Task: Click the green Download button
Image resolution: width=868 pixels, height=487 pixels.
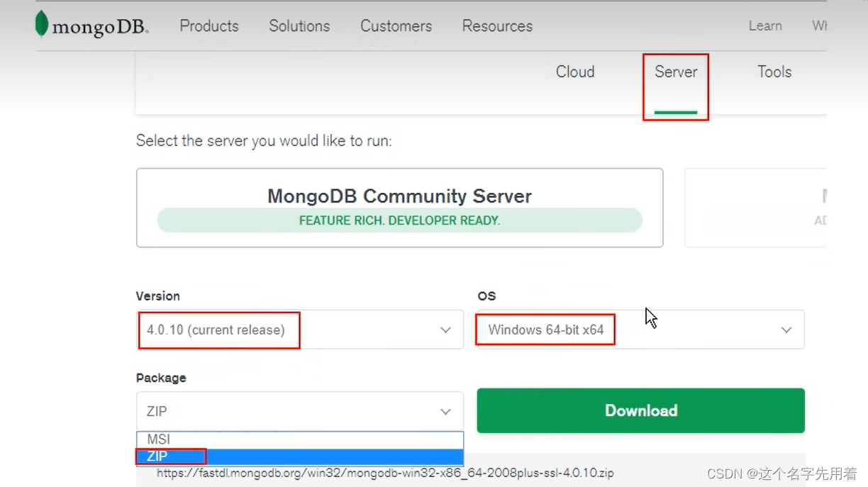Action: click(640, 410)
